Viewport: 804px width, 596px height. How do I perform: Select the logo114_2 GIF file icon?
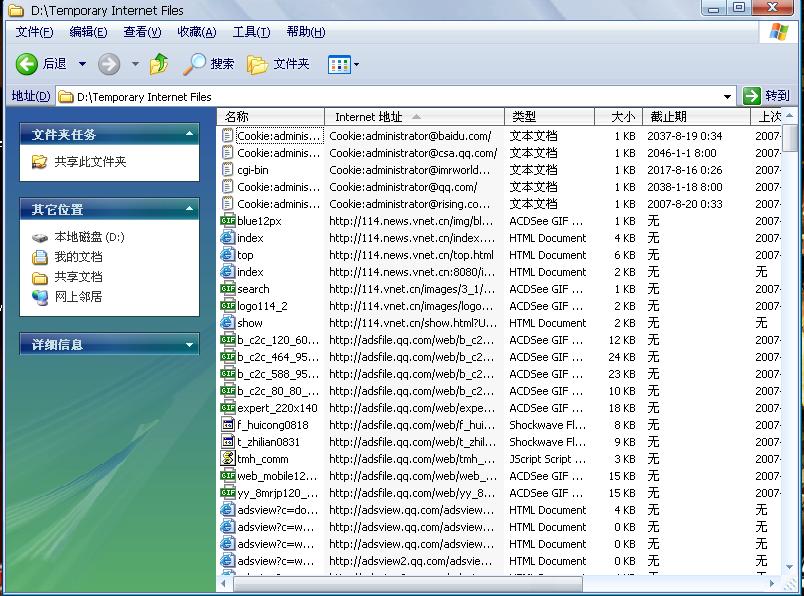coord(228,306)
